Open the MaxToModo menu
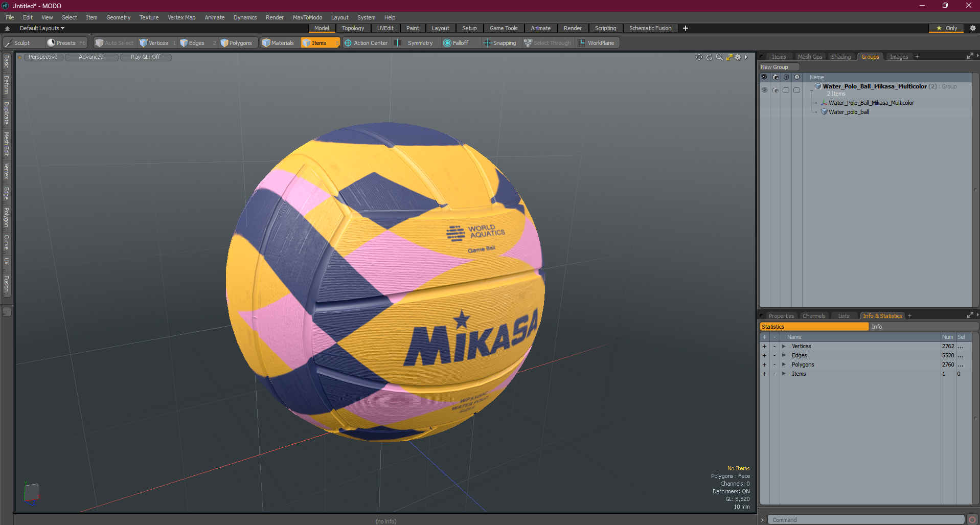 307,17
